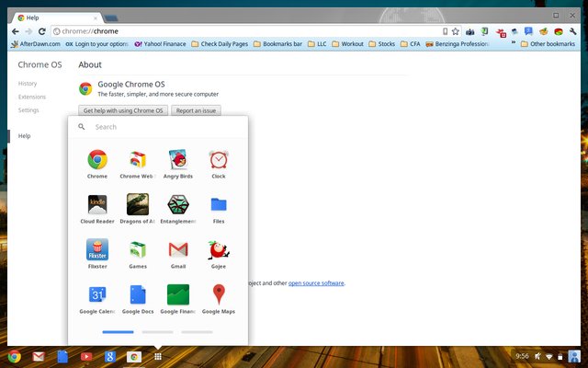The image size is (588, 368).
Task: Launch Flixster app
Action: (x=97, y=254)
